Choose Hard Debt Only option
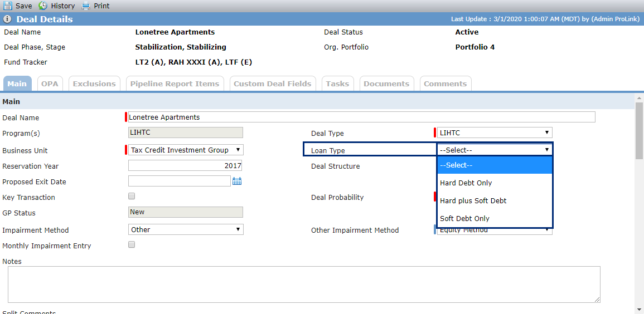The width and height of the screenshot is (644, 314). pyautogui.click(x=495, y=183)
